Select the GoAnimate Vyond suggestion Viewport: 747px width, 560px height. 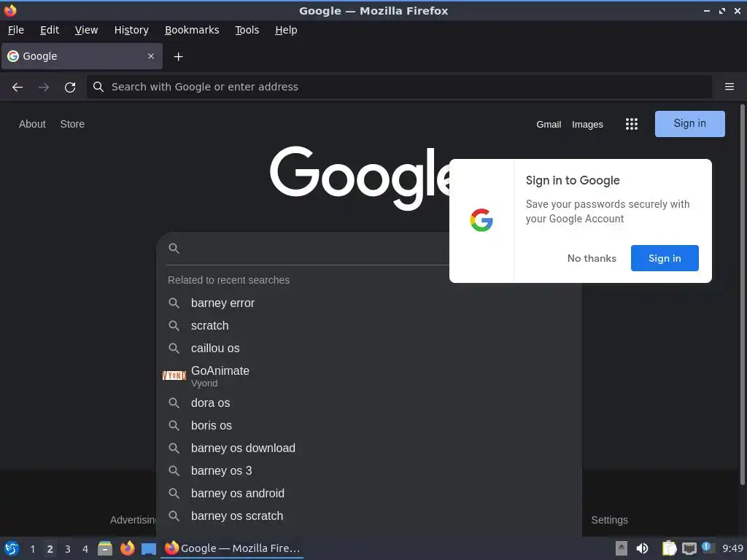coord(368,376)
